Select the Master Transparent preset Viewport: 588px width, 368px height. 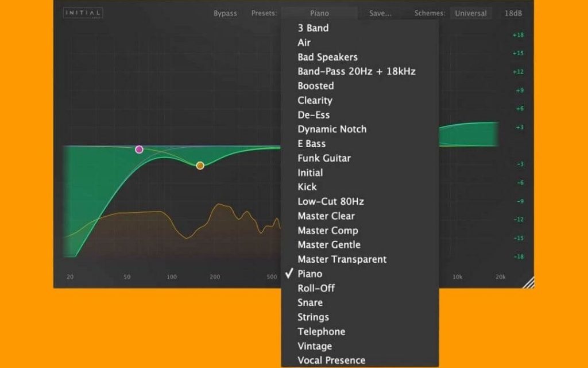coord(341,259)
